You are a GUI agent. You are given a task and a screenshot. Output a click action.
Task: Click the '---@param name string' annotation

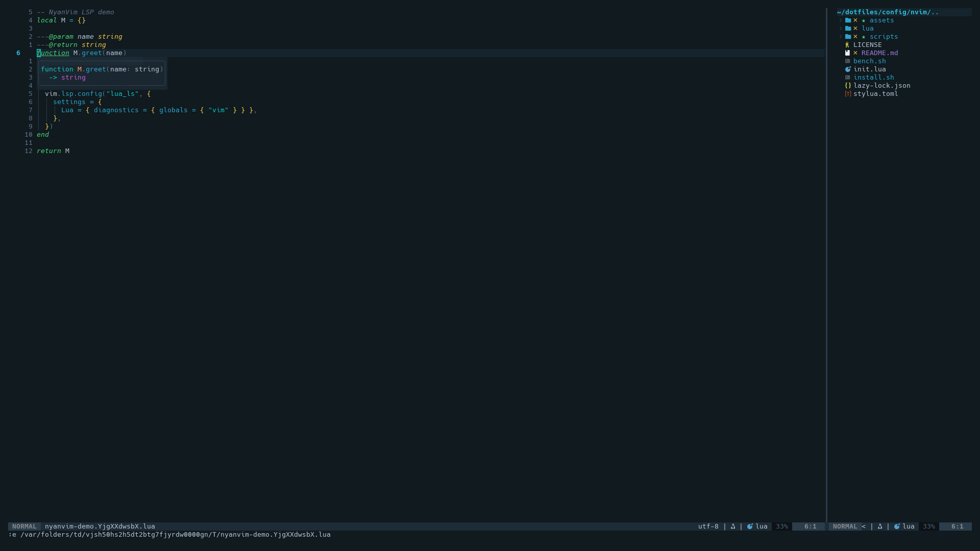coord(80,37)
